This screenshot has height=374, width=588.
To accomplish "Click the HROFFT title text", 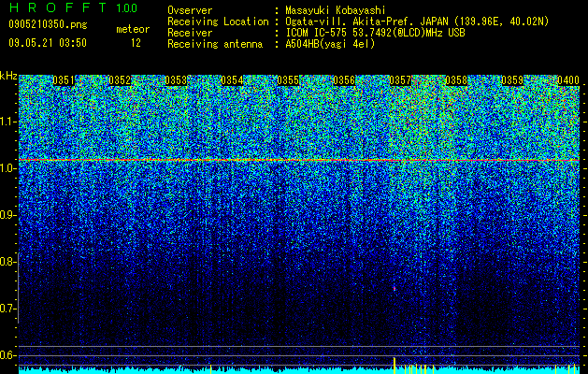I will point(58,7).
